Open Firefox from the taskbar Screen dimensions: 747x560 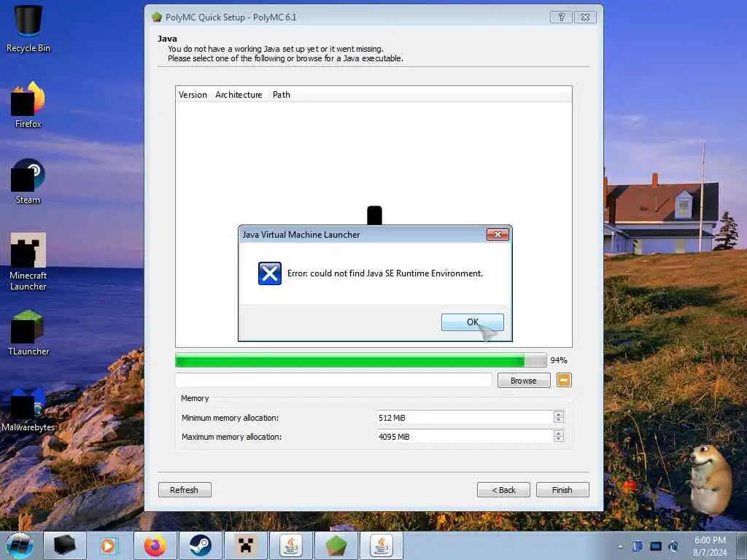[x=155, y=545]
